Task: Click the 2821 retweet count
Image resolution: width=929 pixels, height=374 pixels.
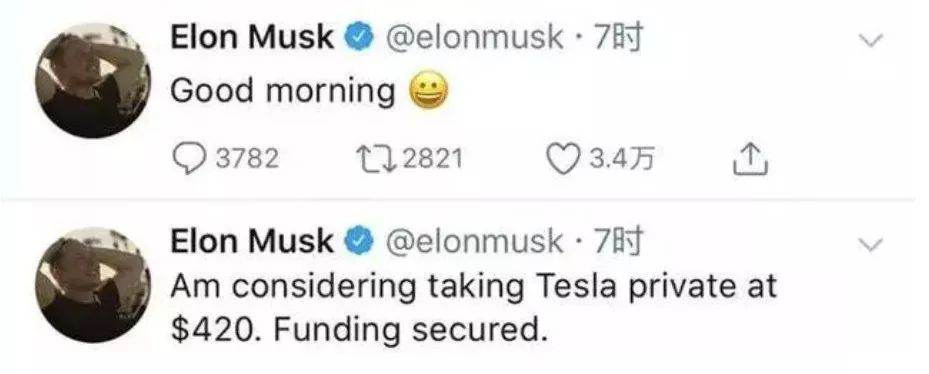Action: 432,159
